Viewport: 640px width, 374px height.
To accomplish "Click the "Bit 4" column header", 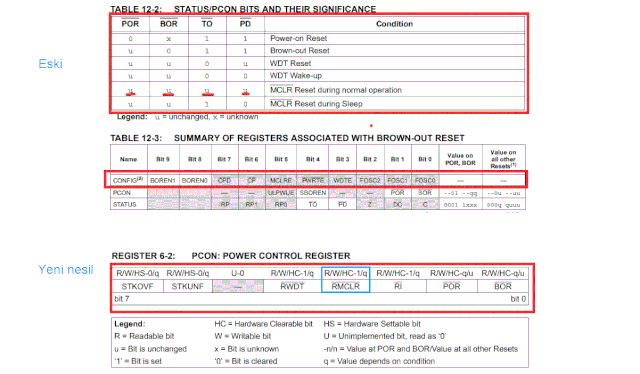I will [x=313, y=159].
